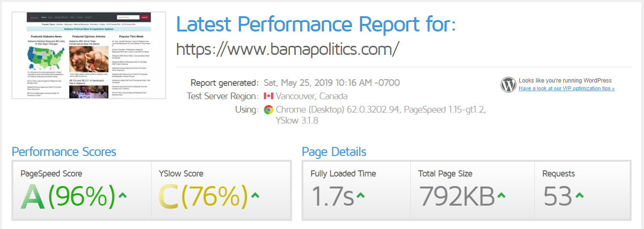Select the YSlow Score C (76%) grade

click(203, 196)
